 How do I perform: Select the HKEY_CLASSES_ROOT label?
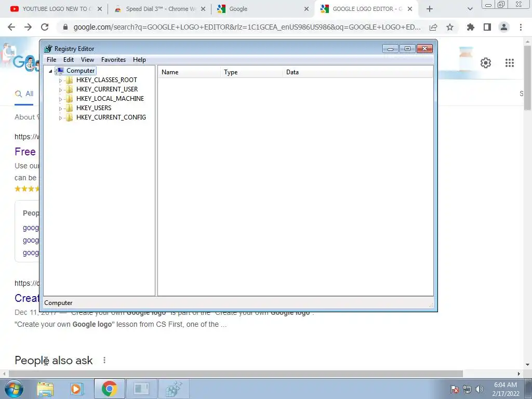tap(107, 80)
